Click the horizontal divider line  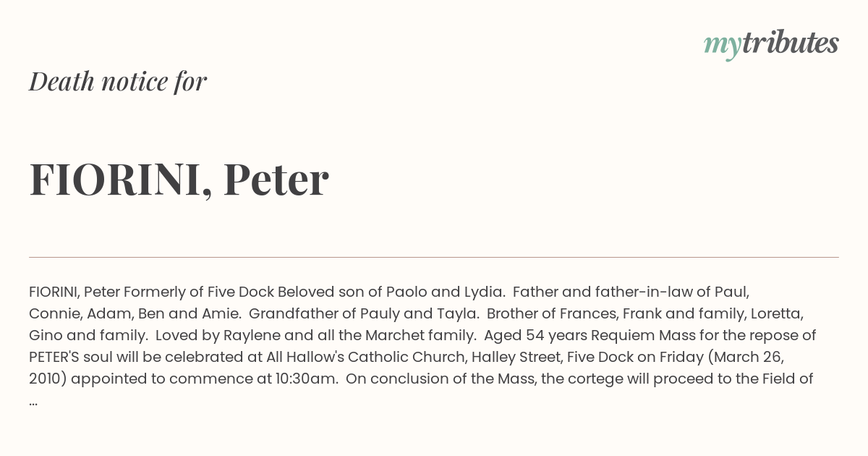434,257
